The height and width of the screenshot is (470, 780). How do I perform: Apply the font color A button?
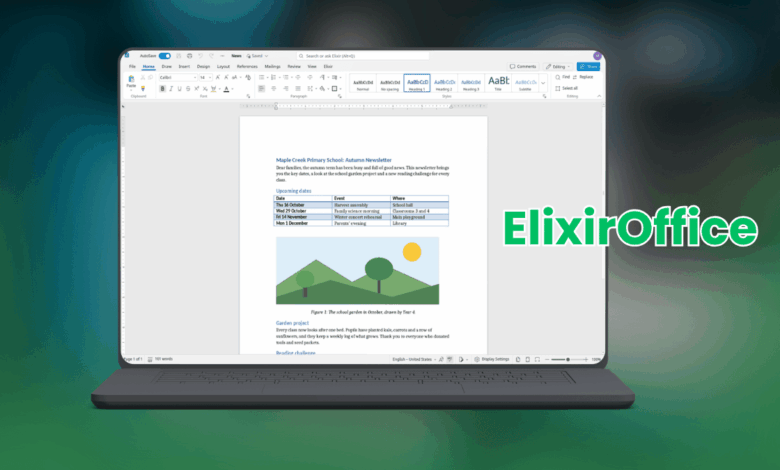pyautogui.click(x=226, y=89)
